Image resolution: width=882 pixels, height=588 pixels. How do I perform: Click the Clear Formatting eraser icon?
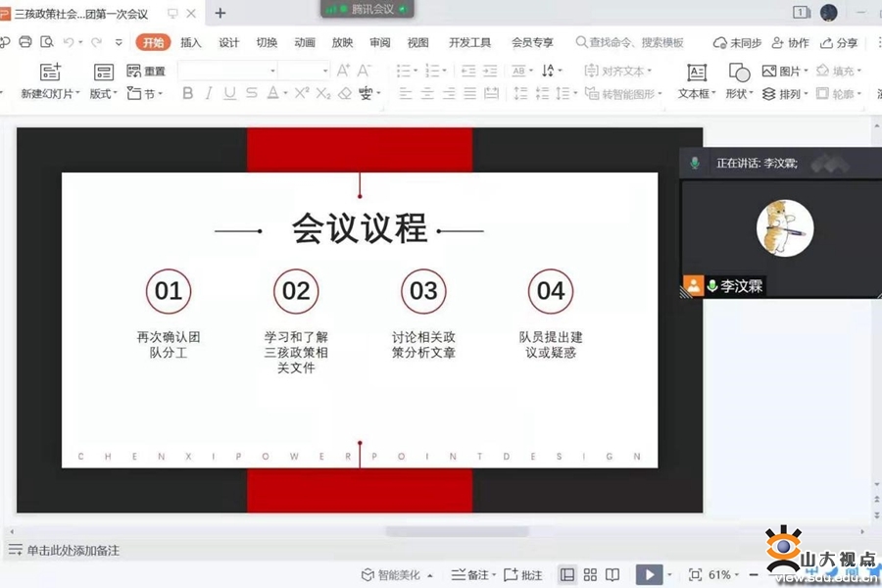tap(345, 94)
